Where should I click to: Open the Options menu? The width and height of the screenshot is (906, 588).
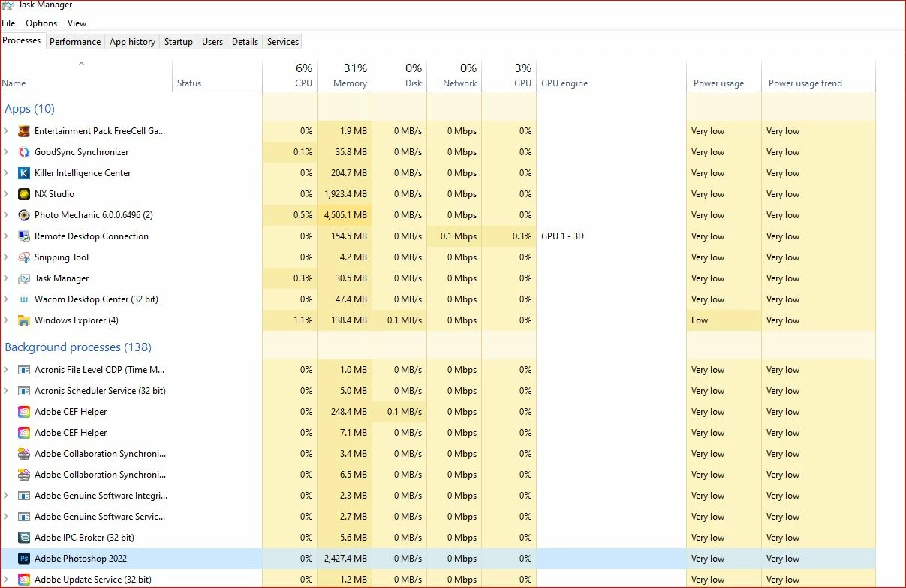pos(41,23)
